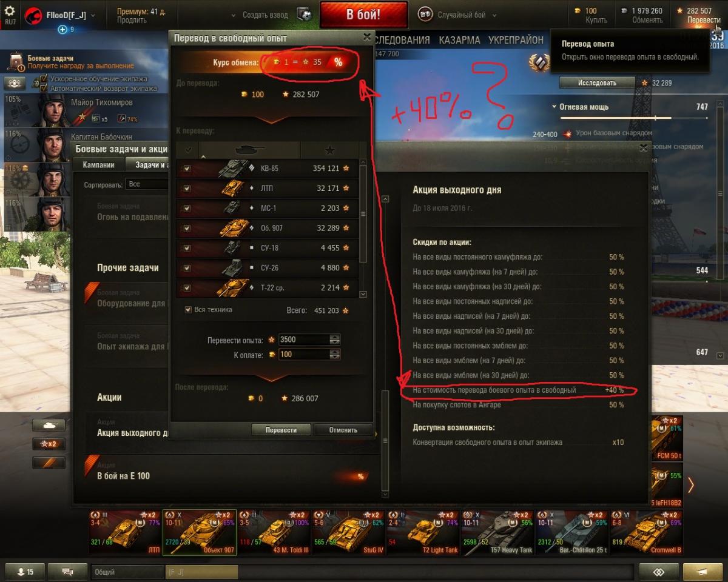Click the tank filter icon above carousel
Viewport: 728px width, 582px height.
49,425
